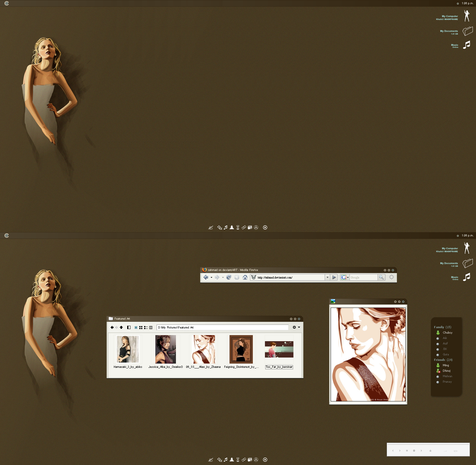Viewport: 476px width, 465px height.
Task: Select the Jessica_Alba_by_Owaike0 thumbnail
Action: click(x=166, y=349)
